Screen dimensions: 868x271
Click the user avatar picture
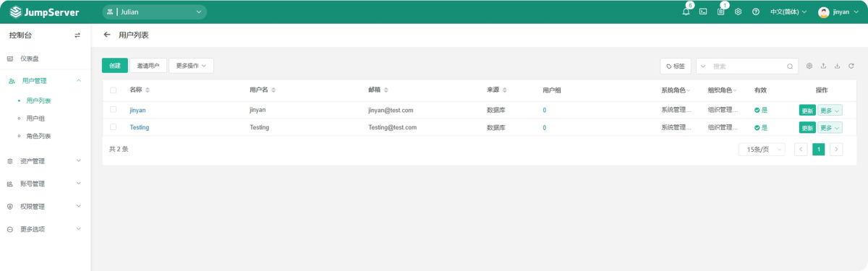point(823,12)
